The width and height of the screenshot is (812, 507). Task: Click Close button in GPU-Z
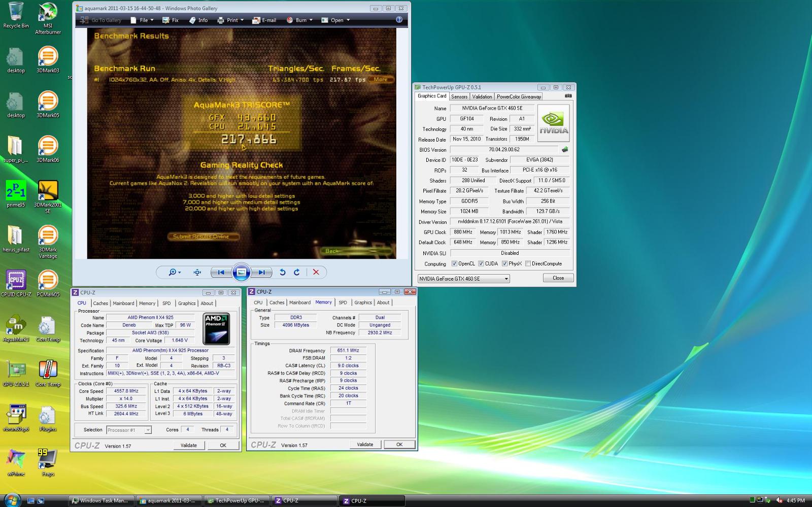[x=558, y=278]
